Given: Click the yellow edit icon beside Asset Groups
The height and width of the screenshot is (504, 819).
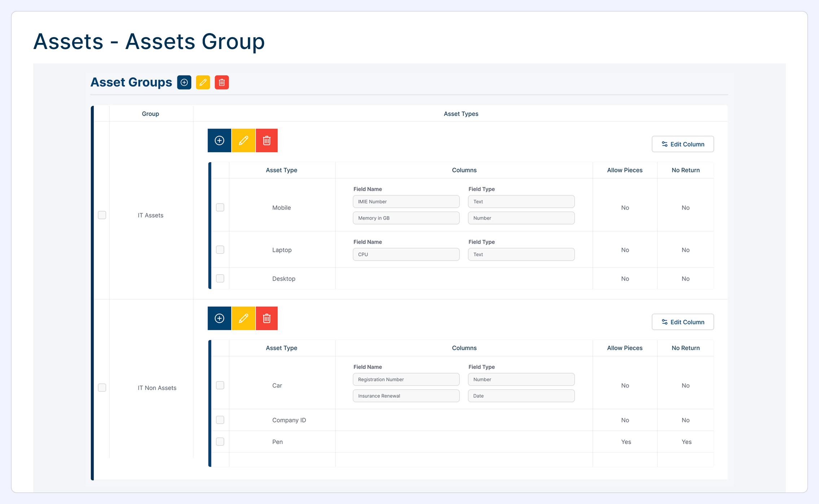Looking at the screenshot, I should tap(203, 83).
